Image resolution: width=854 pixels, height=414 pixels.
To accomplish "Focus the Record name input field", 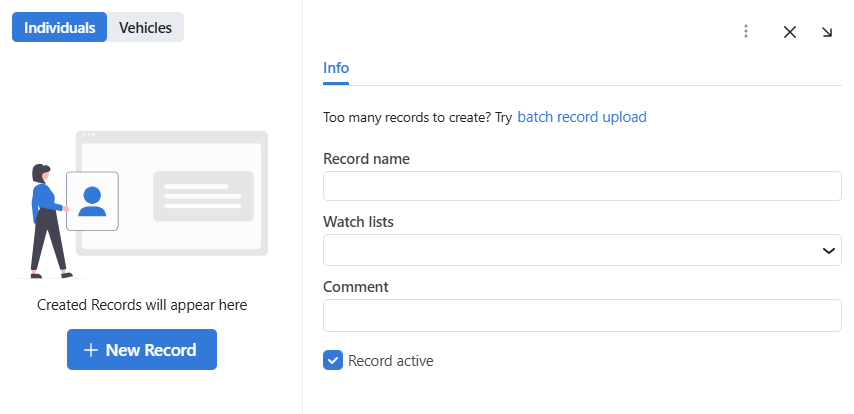I will click(582, 186).
